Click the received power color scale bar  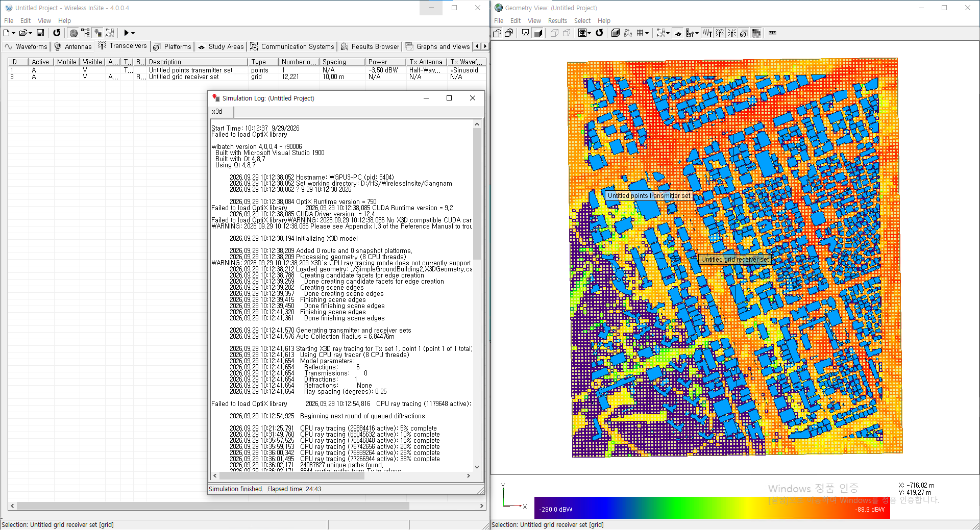coord(712,508)
